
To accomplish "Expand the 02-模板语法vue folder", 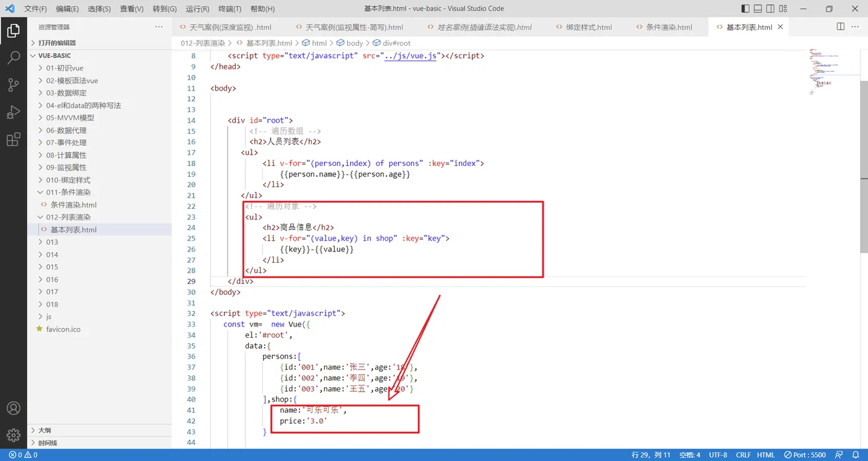I will tap(99, 81).
